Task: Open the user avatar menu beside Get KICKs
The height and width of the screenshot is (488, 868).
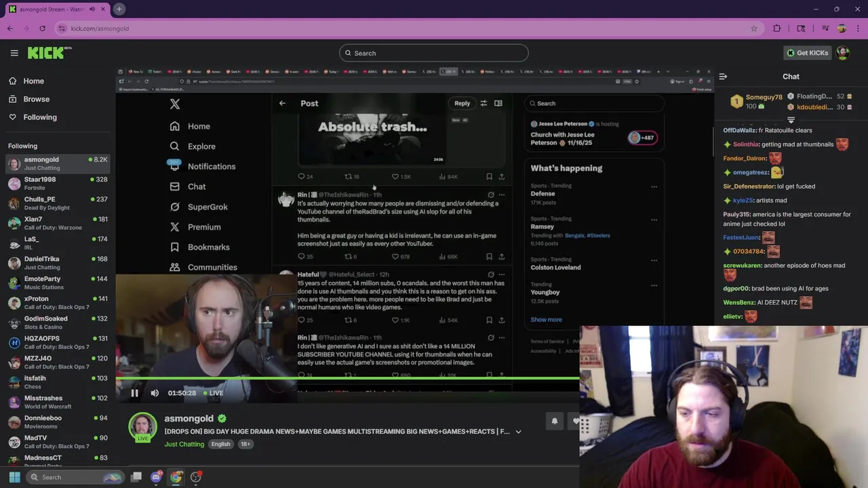Action: [843, 53]
